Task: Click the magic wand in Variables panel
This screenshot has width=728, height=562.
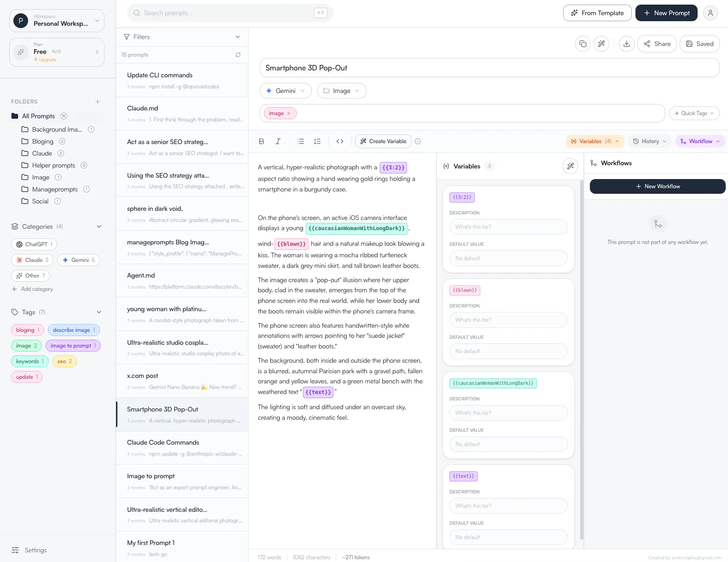Action: tap(571, 166)
